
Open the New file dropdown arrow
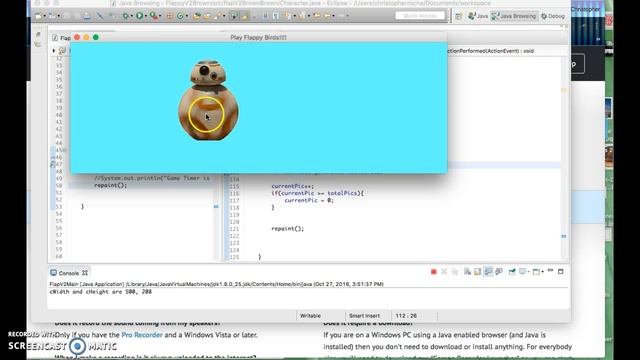[x=44, y=16]
